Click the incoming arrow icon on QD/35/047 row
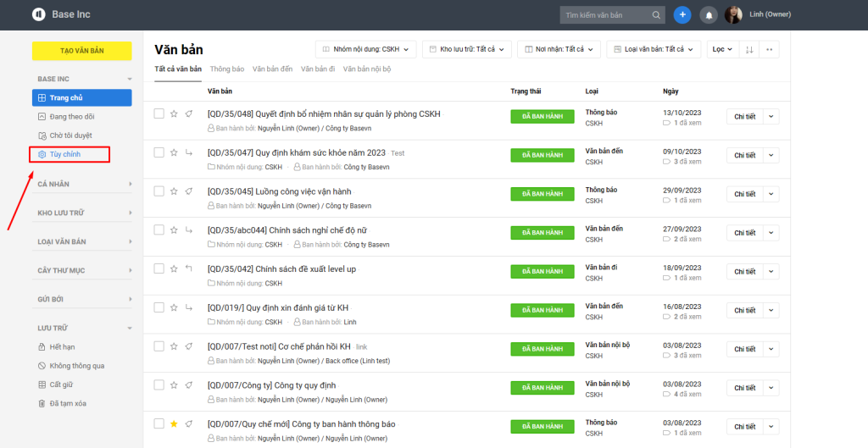 coord(189,152)
